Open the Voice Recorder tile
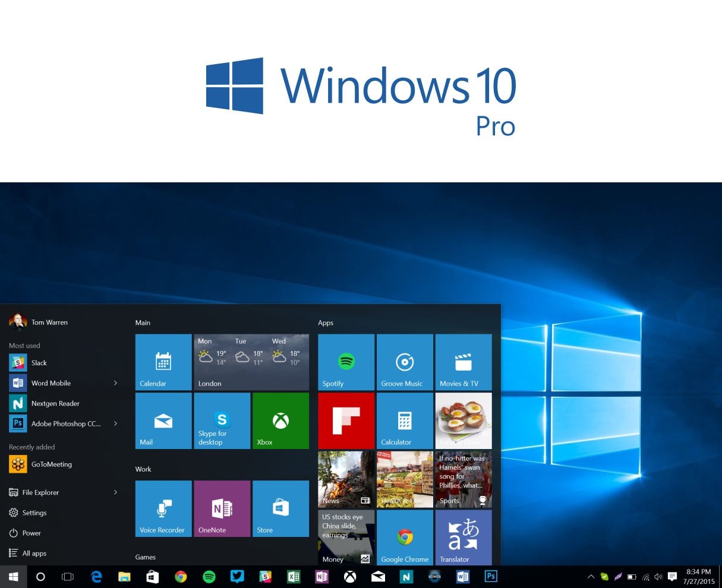This screenshot has width=722, height=588. 163,508
